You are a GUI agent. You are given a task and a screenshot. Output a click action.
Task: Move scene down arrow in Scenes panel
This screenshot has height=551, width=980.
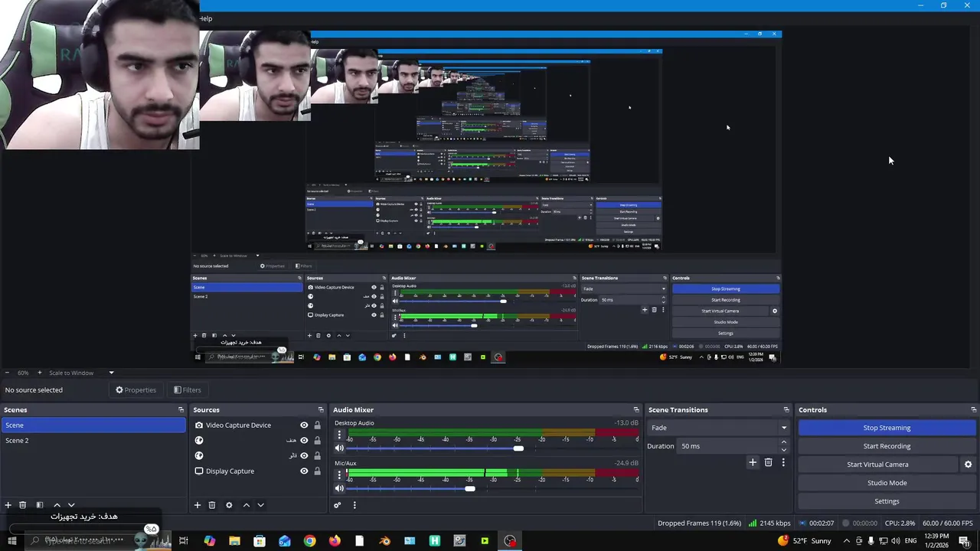tap(71, 505)
